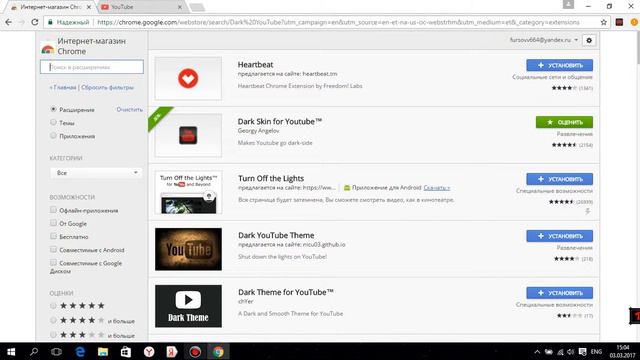
Task: Bookmark this page with the star icon
Action: click(x=604, y=22)
